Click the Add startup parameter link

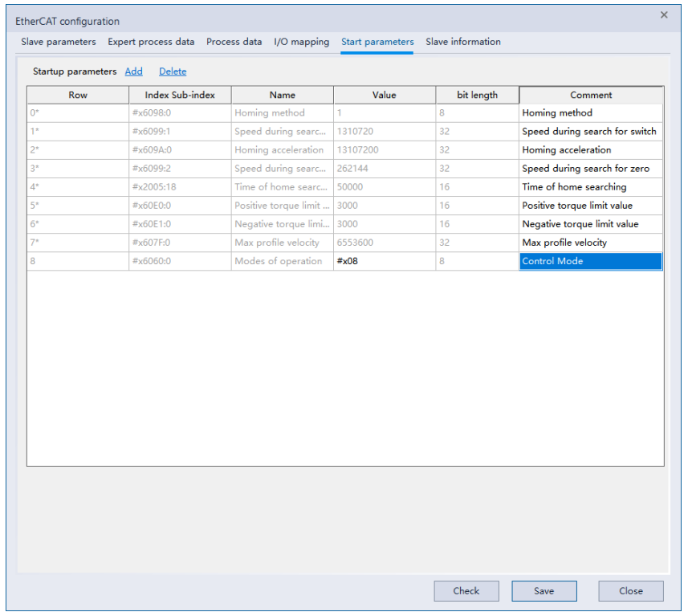click(134, 71)
